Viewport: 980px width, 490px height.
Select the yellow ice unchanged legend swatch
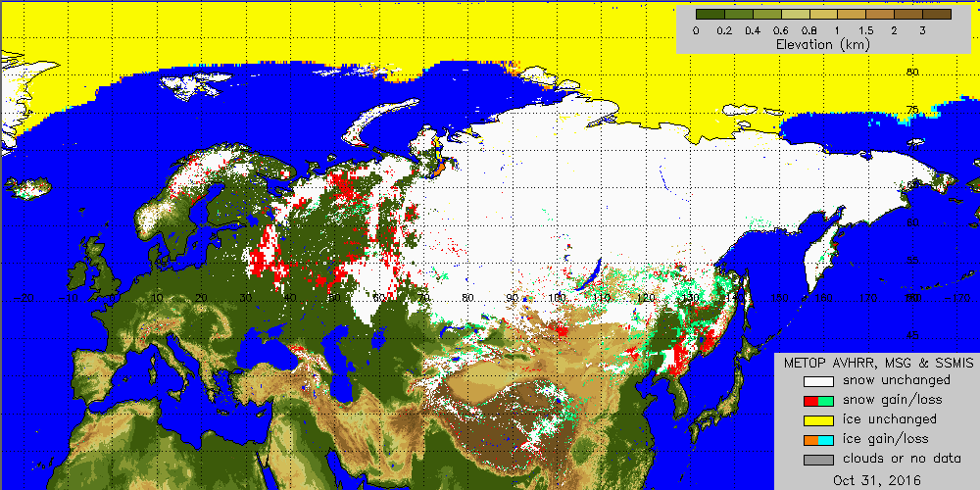click(818, 419)
